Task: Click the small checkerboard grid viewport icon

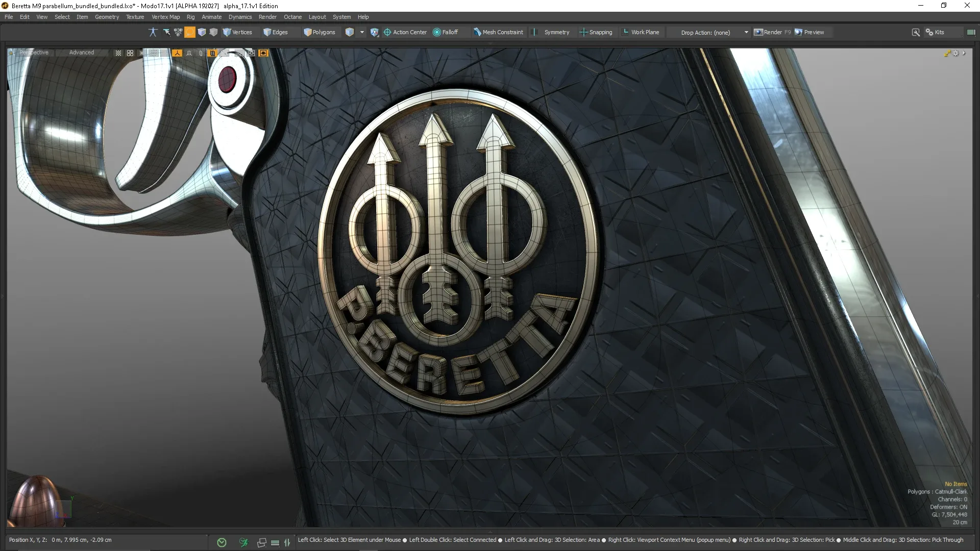Action: point(118,53)
